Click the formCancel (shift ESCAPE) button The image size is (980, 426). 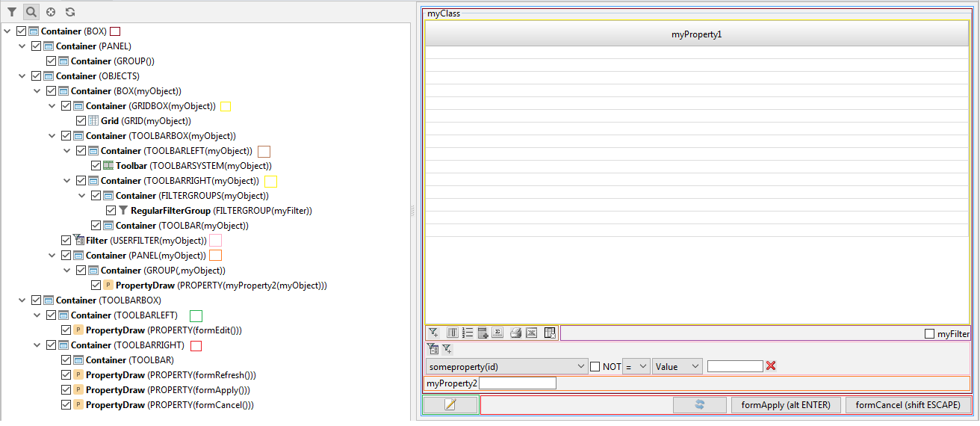tap(908, 405)
